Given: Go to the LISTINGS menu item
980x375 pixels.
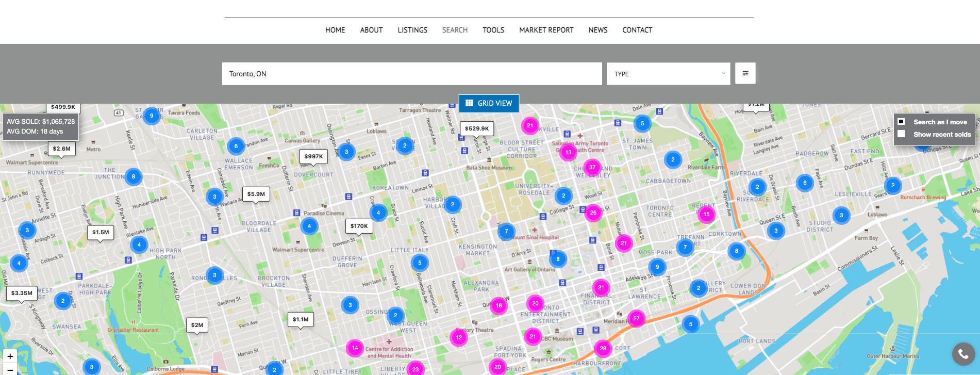Looking at the screenshot, I should pyautogui.click(x=412, y=30).
